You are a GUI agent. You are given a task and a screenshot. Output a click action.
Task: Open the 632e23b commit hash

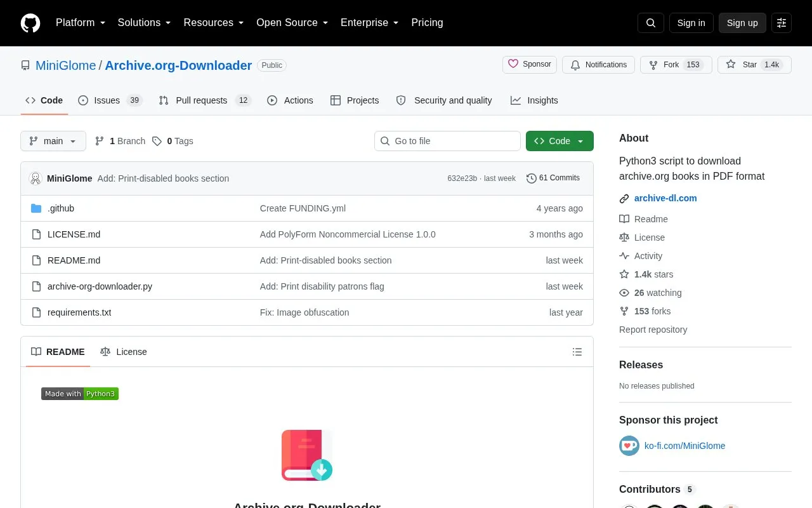click(462, 178)
